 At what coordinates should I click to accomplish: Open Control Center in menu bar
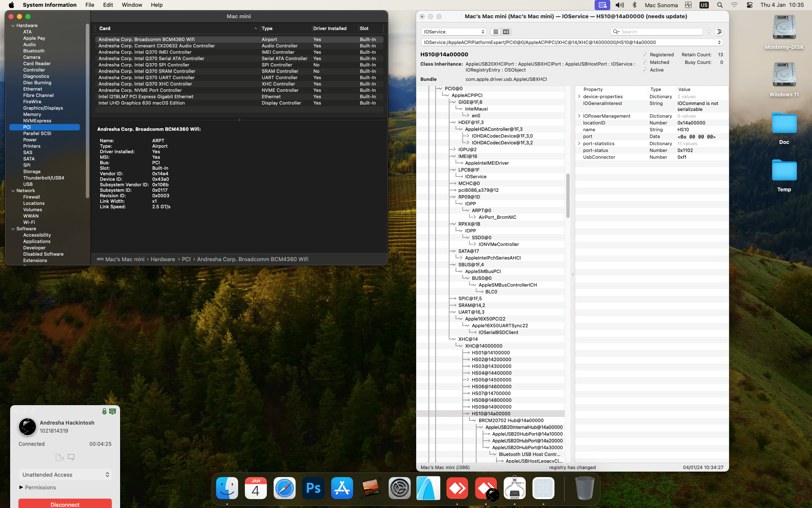(749, 5)
